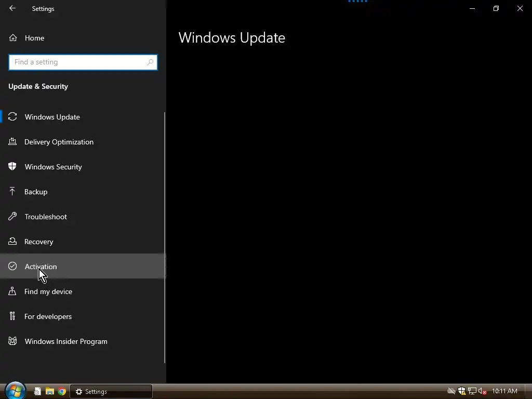Close the Settings window
Screen dimensions: 532x399
point(520,8)
